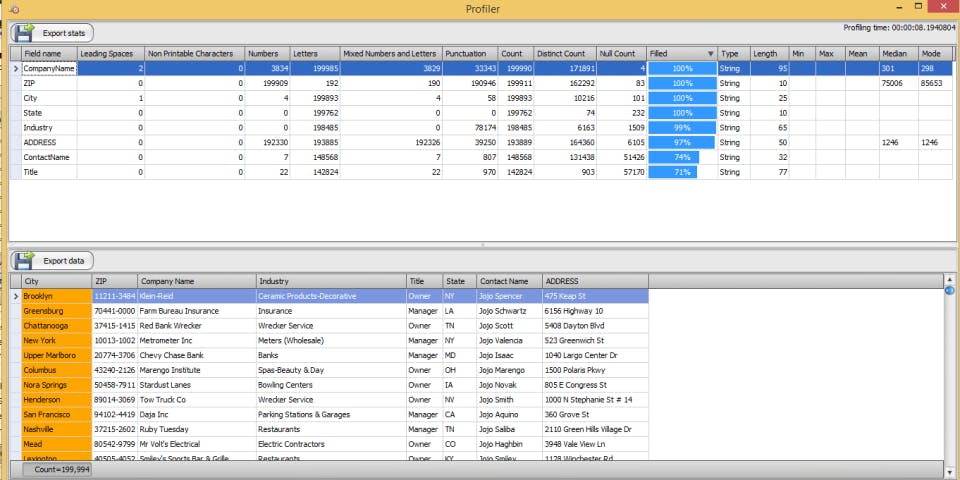Viewport: 960px width, 480px height.
Task: Click the Distinct Count column header
Action: click(x=564, y=53)
